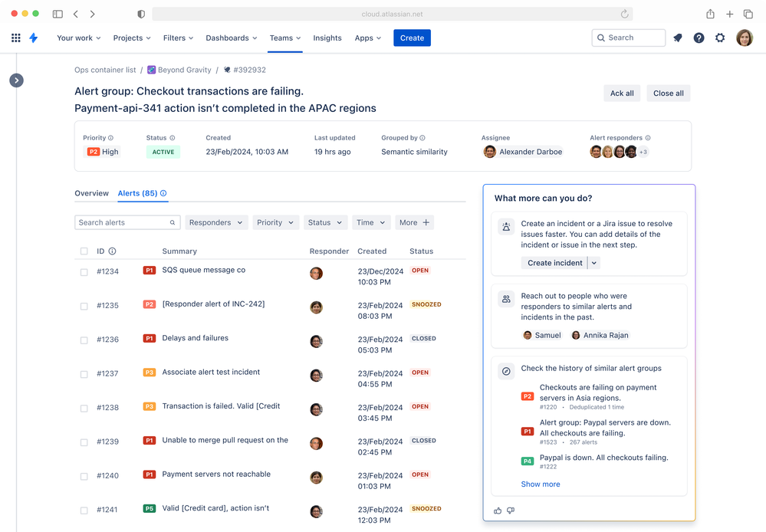Click the search magnifier in Search alerts

click(x=173, y=222)
